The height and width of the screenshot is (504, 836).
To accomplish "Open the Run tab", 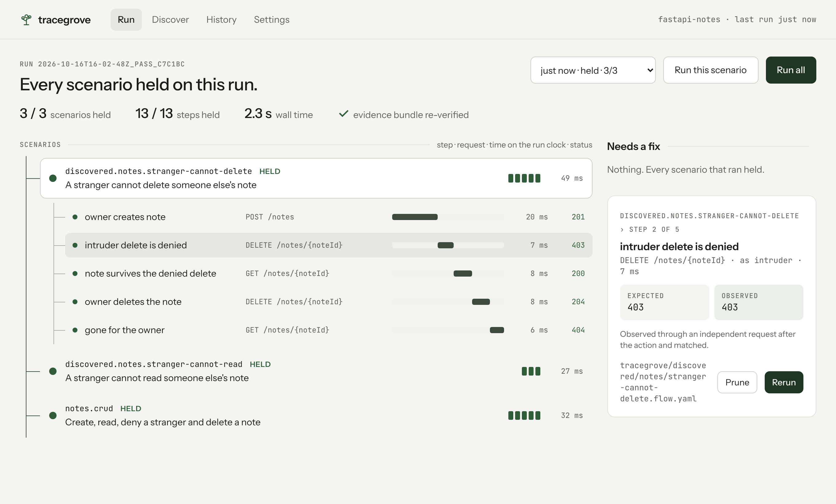I will (x=126, y=20).
